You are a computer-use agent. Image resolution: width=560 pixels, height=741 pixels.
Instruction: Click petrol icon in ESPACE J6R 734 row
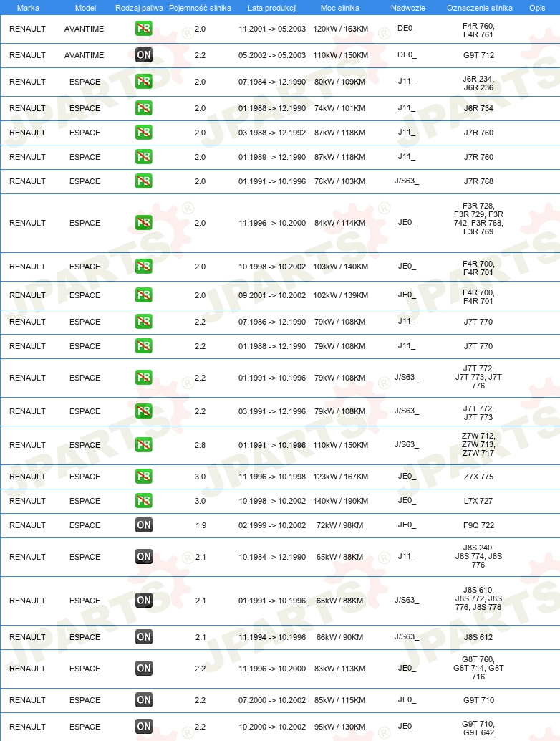point(143,108)
